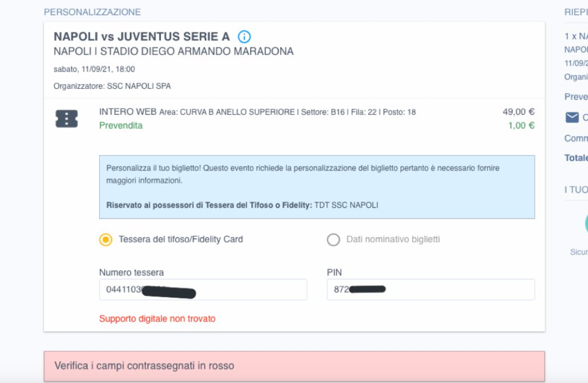Focus the PIN input field
Image resolution: width=588 pixels, height=383 pixels.
tap(430, 290)
